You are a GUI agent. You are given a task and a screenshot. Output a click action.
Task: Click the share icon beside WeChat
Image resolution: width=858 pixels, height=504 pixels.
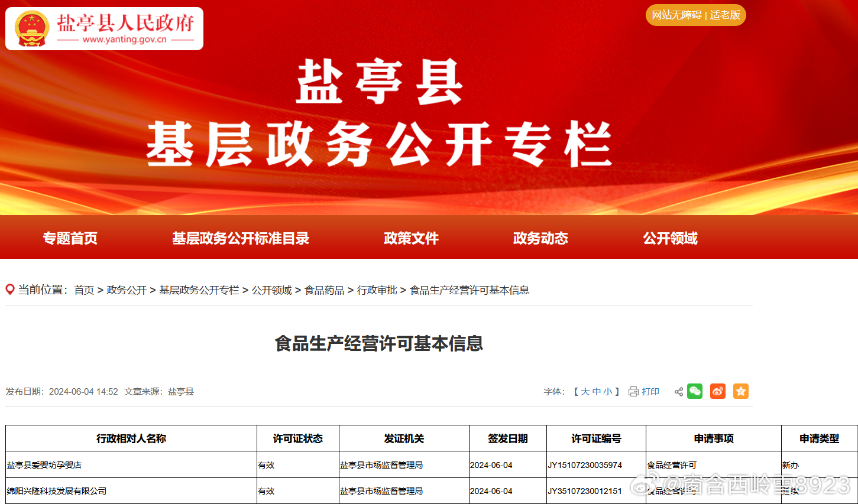tap(679, 392)
